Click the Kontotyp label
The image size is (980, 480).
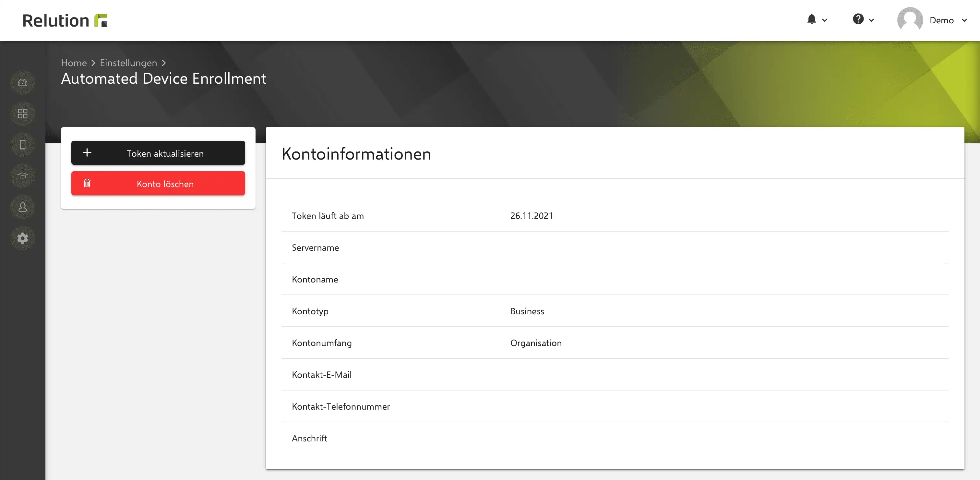click(310, 311)
